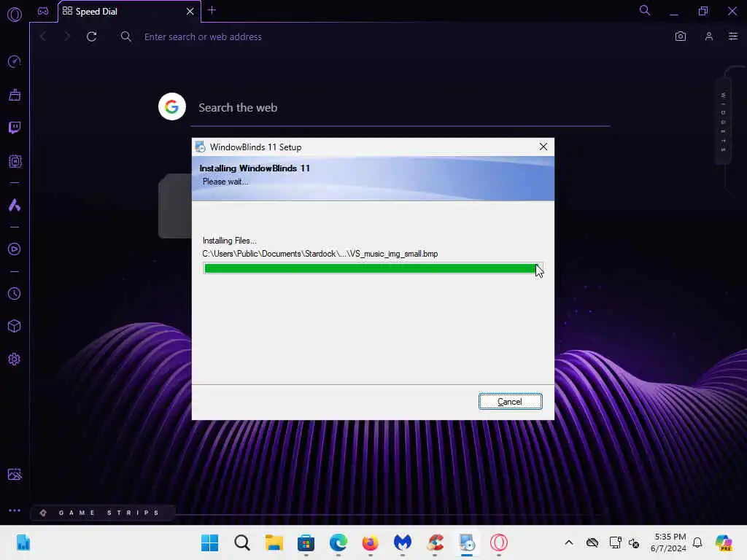The width and height of the screenshot is (747, 560).
Task: Click the Google logo icon
Action: point(172,106)
